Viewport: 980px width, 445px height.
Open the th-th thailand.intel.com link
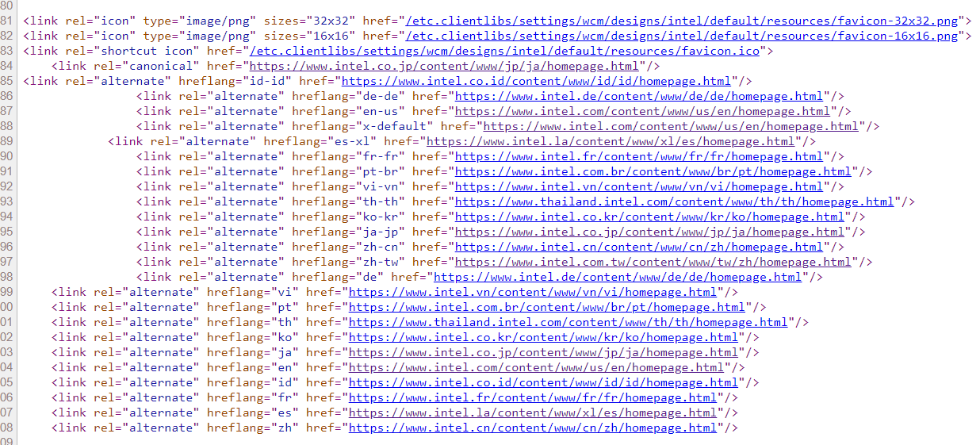[x=674, y=201]
